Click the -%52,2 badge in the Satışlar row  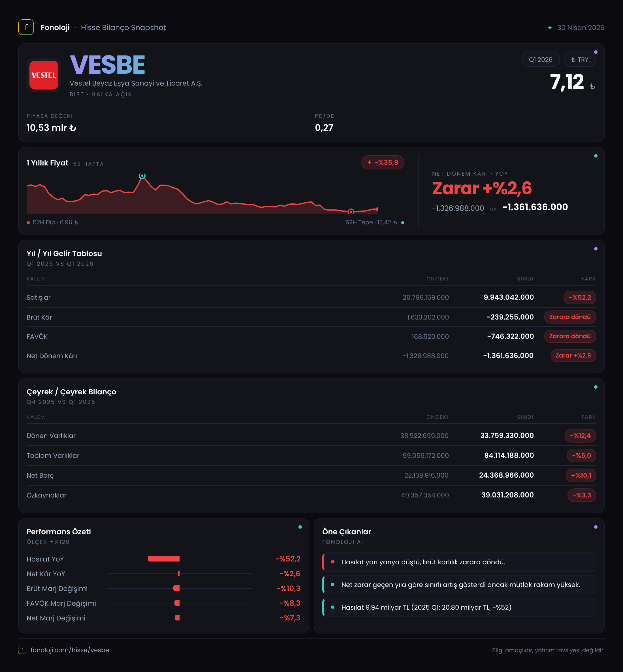click(580, 297)
